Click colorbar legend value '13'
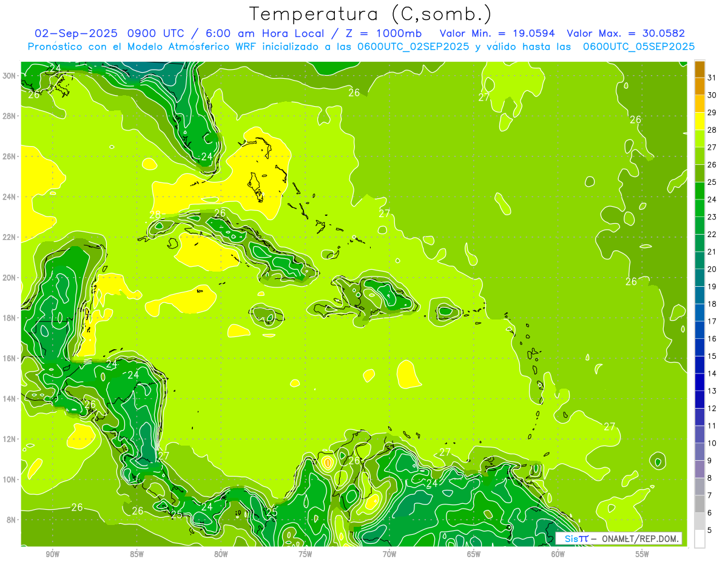The image size is (728, 562). click(712, 391)
